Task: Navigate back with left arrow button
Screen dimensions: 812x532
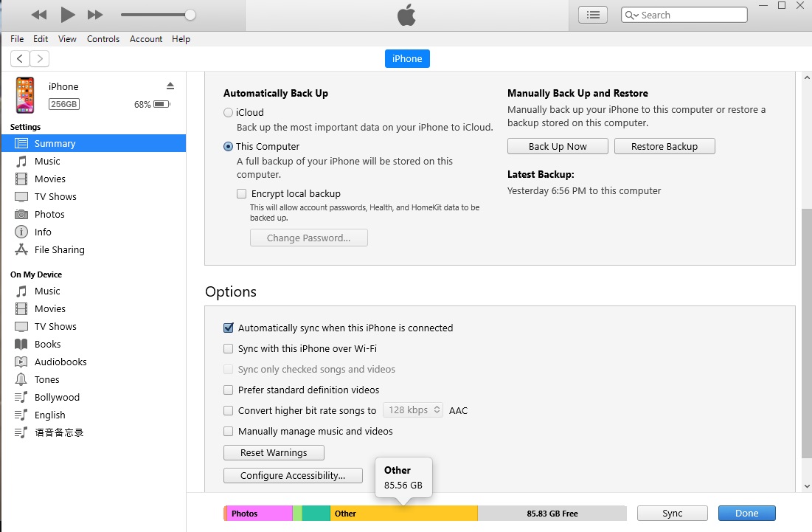Action: tap(20, 58)
